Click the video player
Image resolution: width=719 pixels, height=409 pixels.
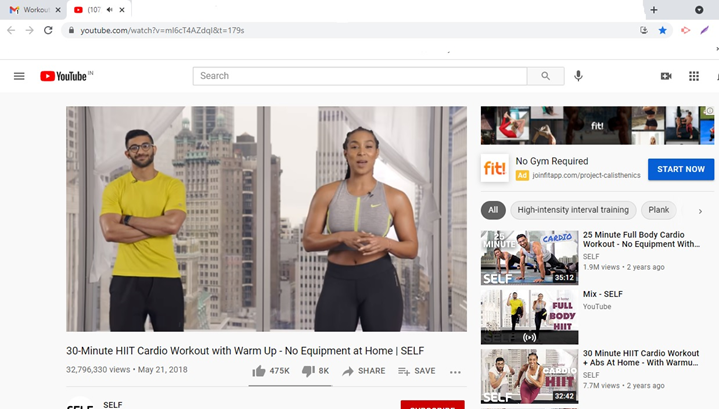(266, 219)
